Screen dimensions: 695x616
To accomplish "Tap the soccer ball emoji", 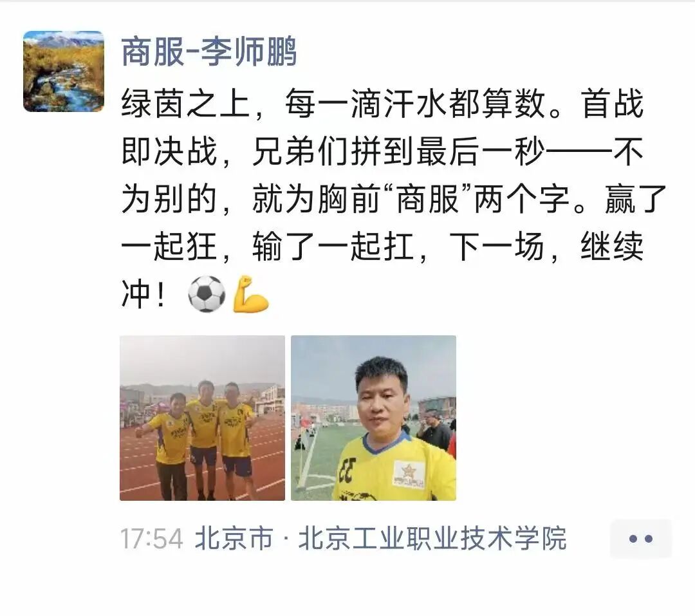I will point(207,294).
